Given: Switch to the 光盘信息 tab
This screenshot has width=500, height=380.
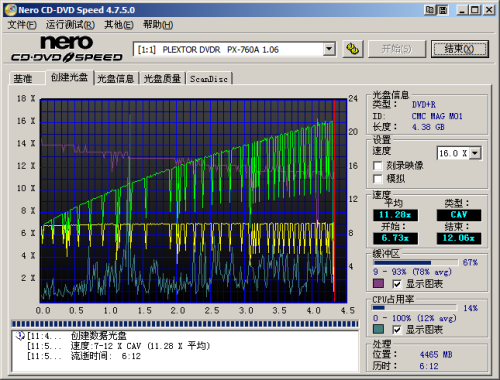Looking at the screenshot, I should click(116, 79).
